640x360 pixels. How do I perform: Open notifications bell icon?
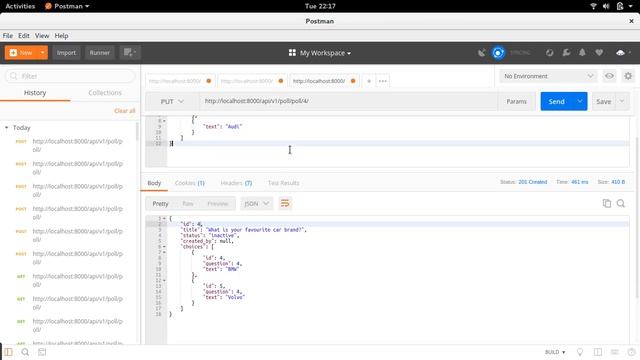582,53
